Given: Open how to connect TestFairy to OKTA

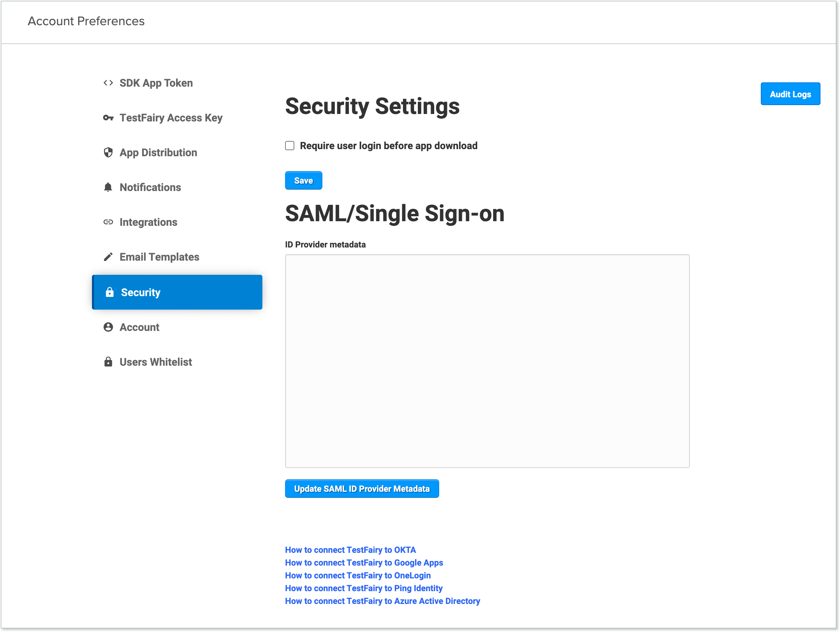Looking at the screenshot, I should pos(350,550).
